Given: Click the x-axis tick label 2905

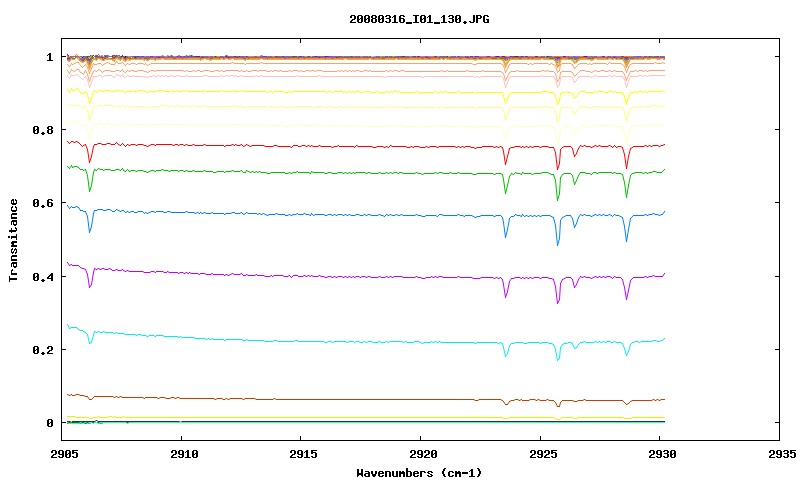Looking at the screenshot, I should coord(64,454).
